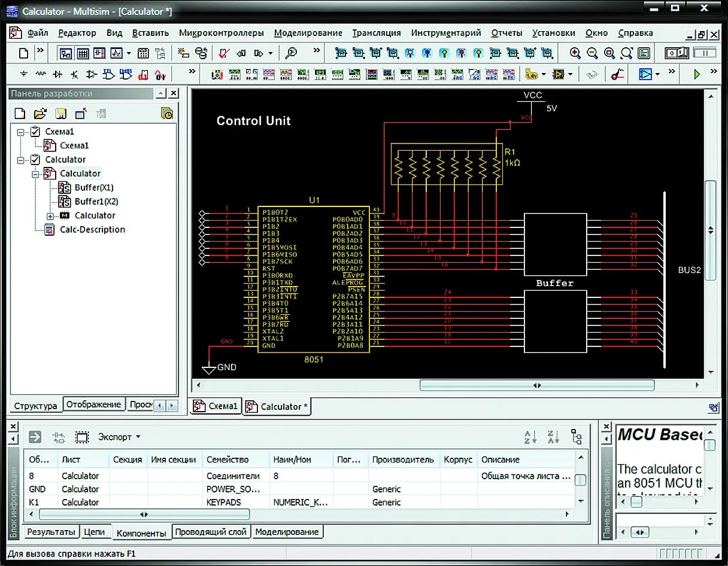The width and height of the screenshot is (728, 566).
Task: Toggle the simulation run switch
Action: [x=677, y=53]
